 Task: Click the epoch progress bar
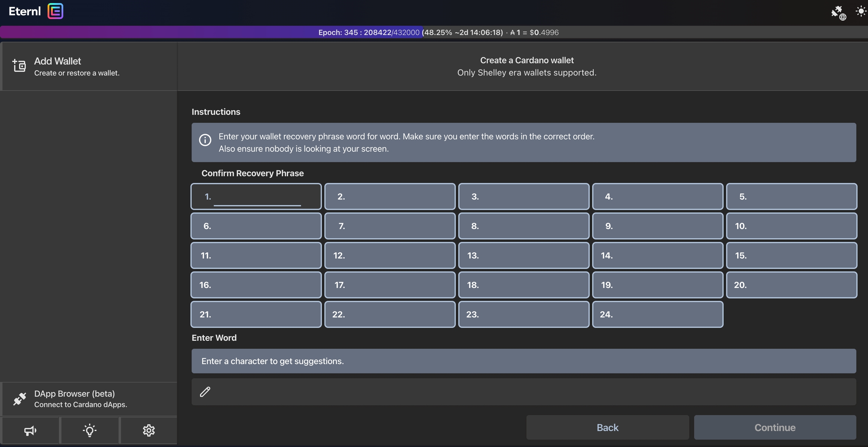pos(434,32)
